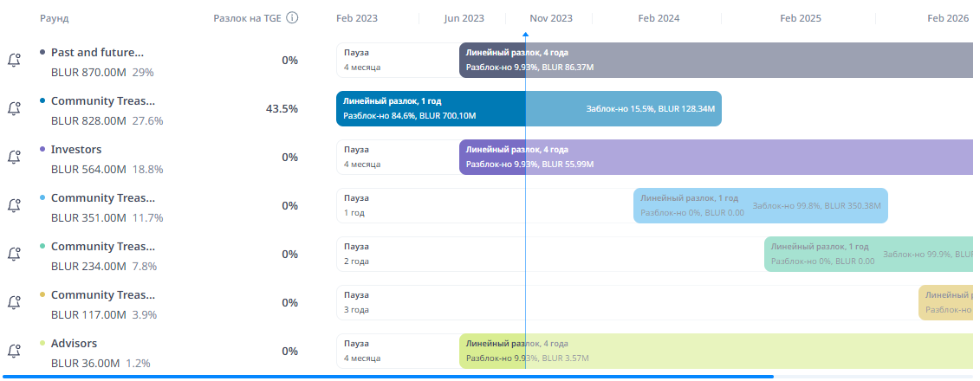This screenshot has height=381, width=980.
Task: Select Пауза 4 месяца block in Investors row
Action: click(x=398, y=157)
